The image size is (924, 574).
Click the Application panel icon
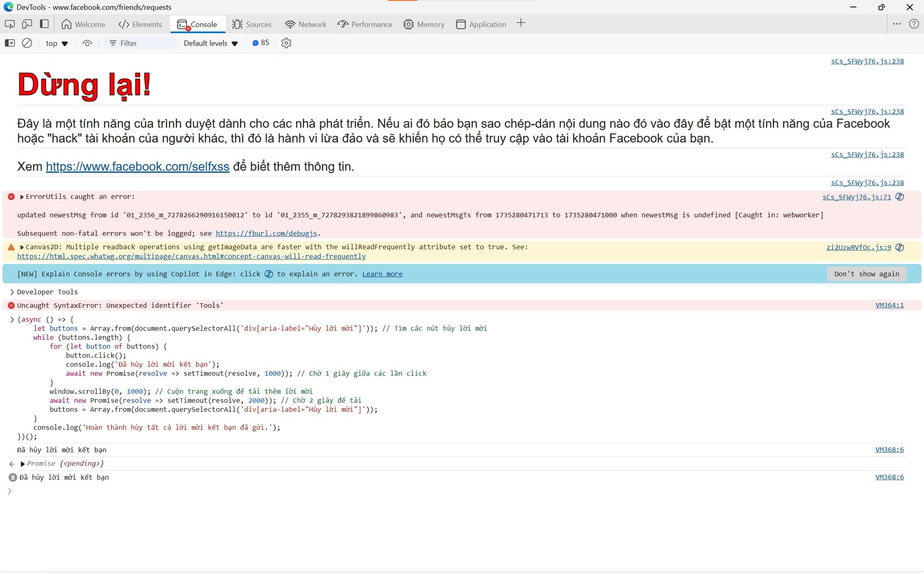tap(460, 24)
